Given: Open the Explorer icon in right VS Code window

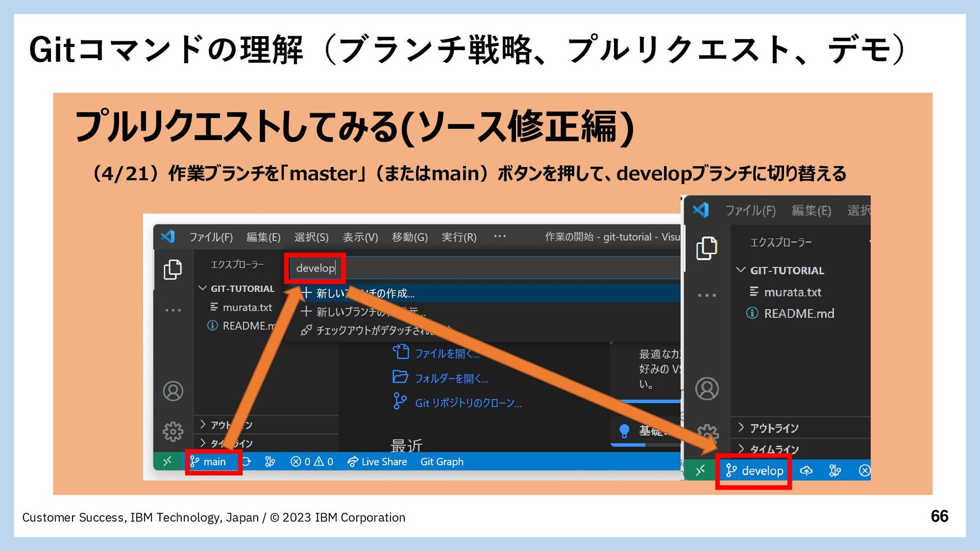Looking at the screenshot, I should tap(707, 248).
